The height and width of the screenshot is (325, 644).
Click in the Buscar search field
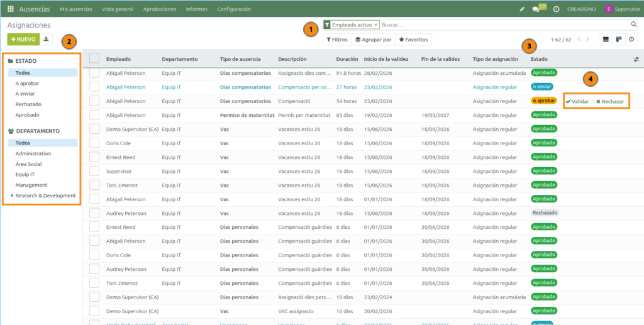coord(503,25)
